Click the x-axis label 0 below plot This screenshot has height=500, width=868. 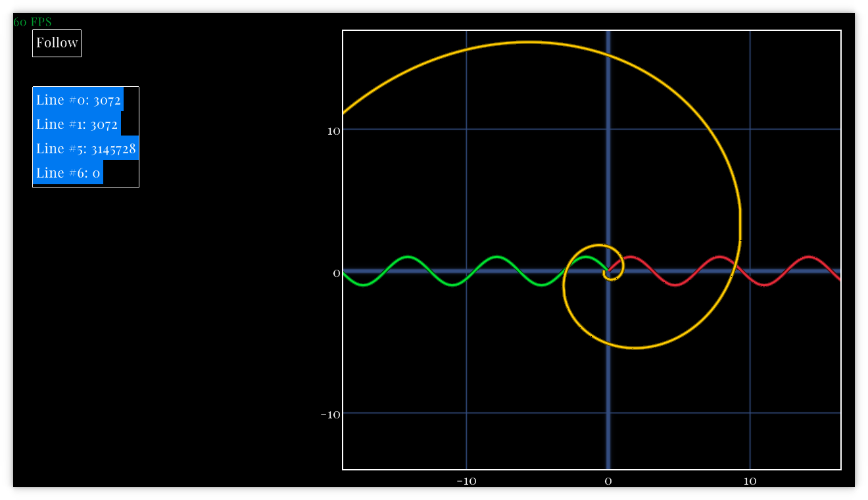[x=608, y=481]
